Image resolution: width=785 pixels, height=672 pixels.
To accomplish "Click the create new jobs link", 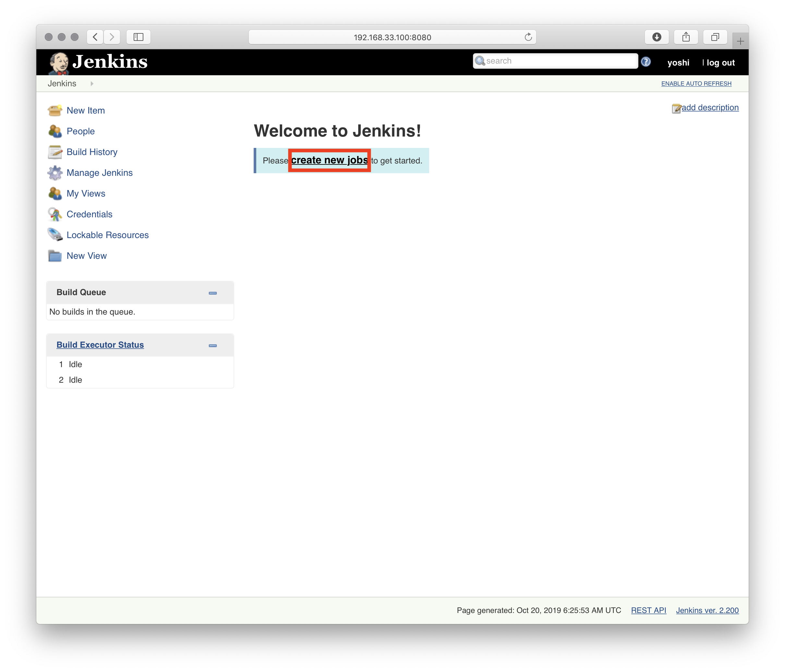I will coord(329,160).
